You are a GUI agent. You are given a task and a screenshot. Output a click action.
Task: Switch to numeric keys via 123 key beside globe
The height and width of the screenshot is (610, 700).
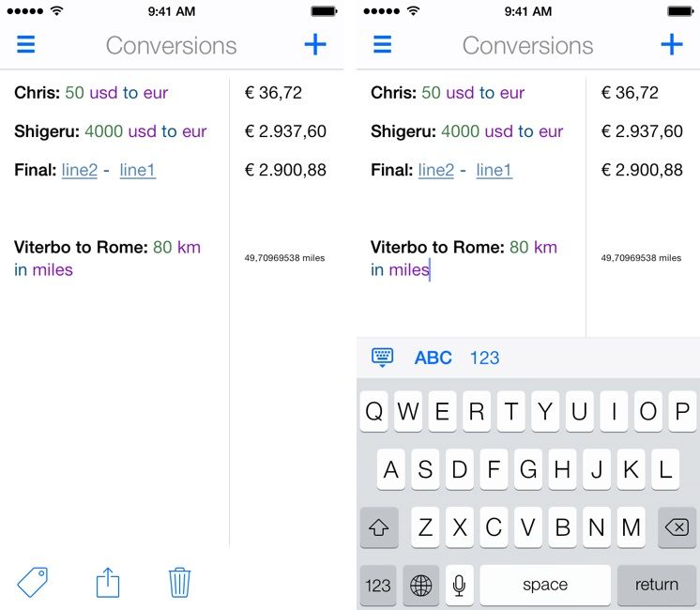tap(378, 585)
